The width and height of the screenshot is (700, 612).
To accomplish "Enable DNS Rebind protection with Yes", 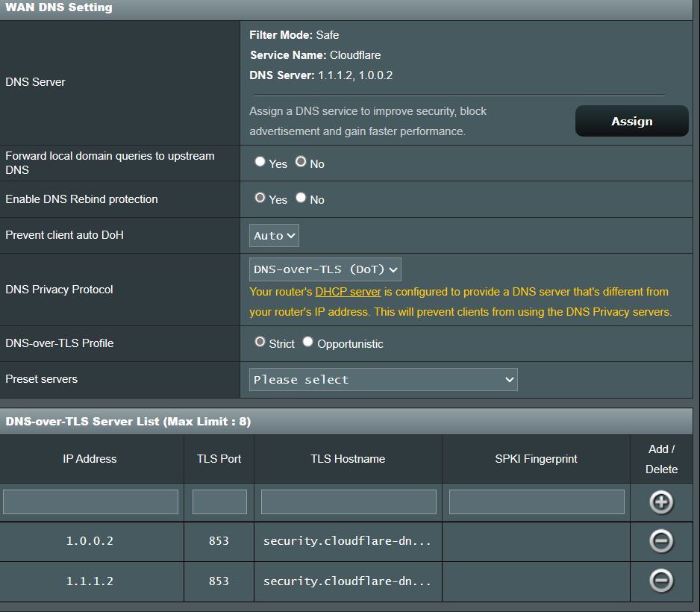I will pyautogui.click(x=260, y=198).
